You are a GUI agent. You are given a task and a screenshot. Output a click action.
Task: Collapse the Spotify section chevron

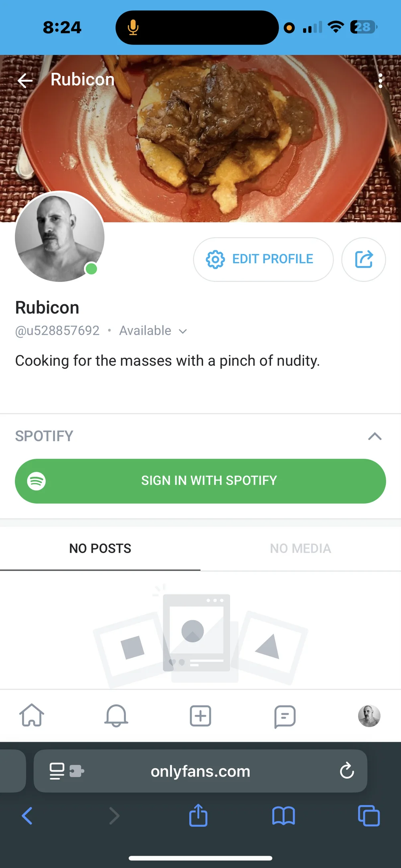click(375, 436)
